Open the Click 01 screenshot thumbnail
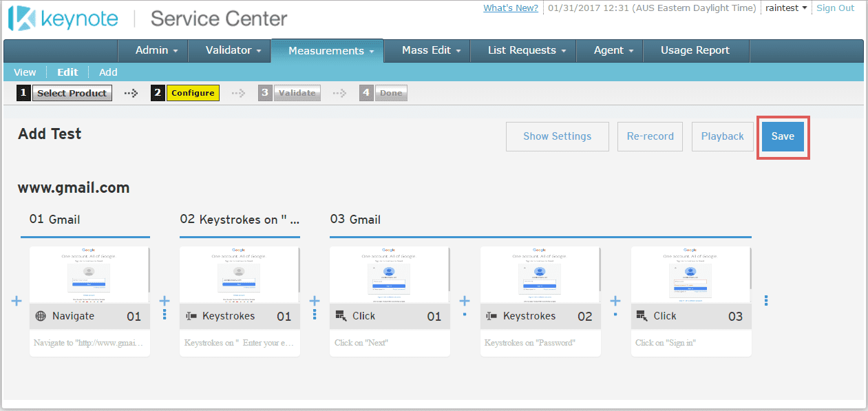868x411 pixels. tap(390, 275)
